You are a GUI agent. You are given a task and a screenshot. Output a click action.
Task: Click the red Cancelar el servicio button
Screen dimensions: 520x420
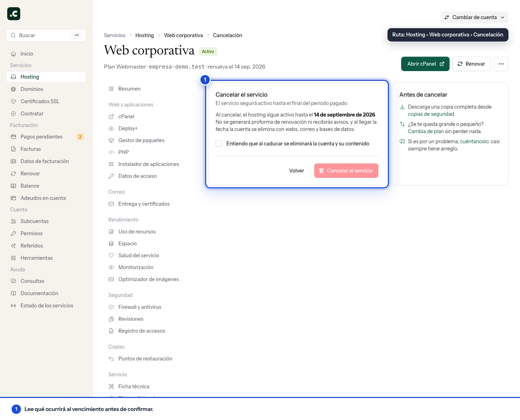[x=346, y=171]
